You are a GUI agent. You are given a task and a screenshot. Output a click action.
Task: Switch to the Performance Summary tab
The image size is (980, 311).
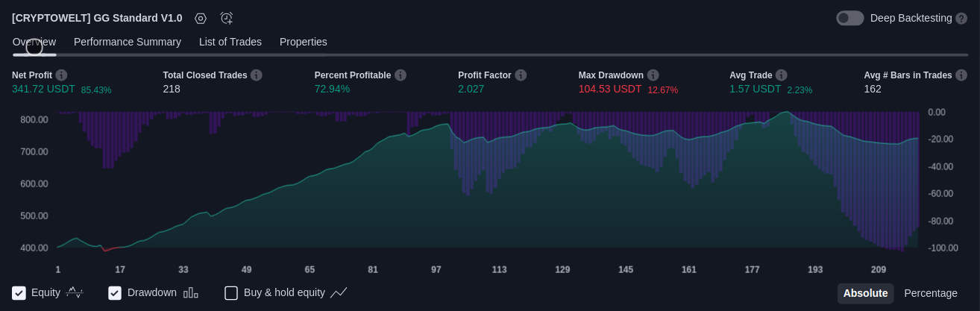[128, 42]
